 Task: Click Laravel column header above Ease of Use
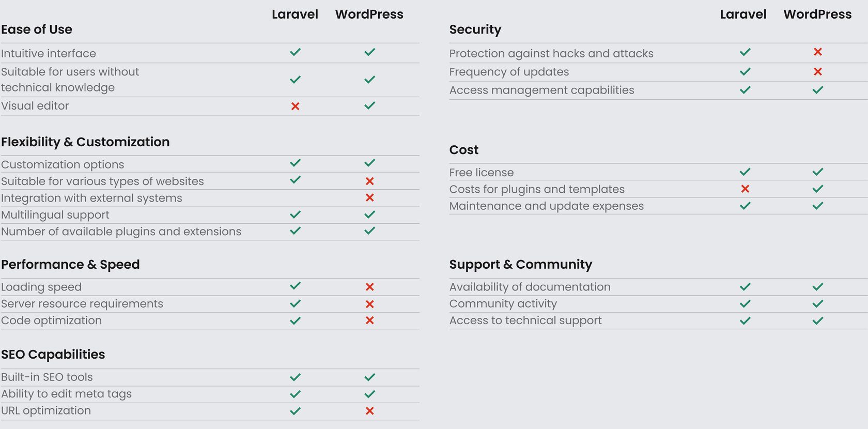(295, 14)
